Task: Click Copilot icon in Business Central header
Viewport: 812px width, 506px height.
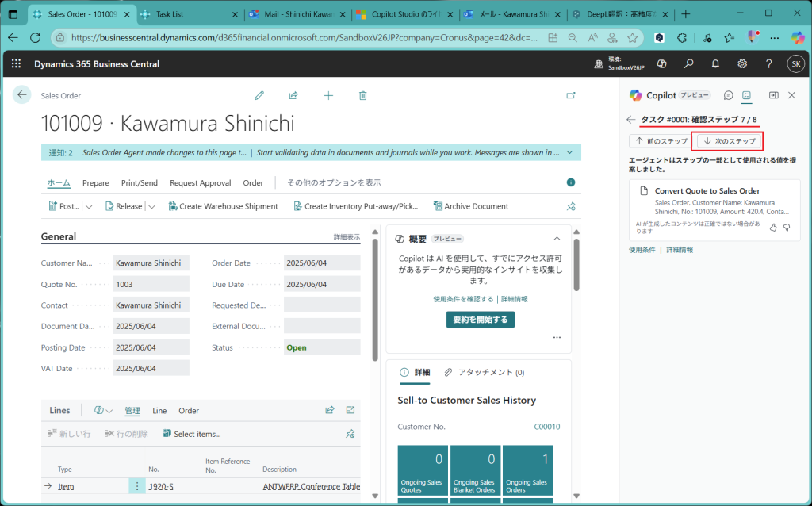Action: click(x=661, y=63)
